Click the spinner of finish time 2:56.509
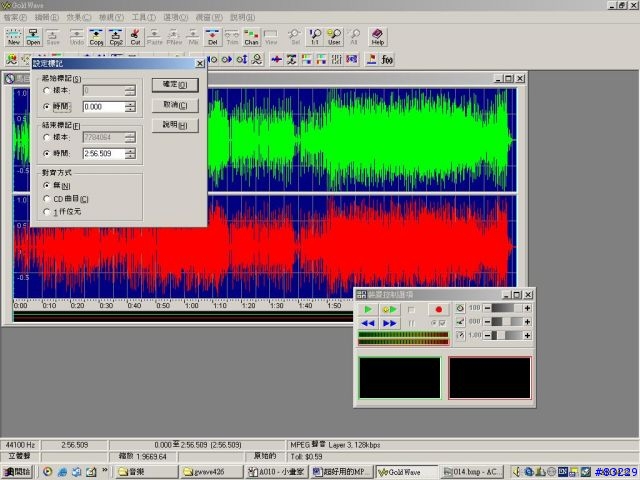This screenshot has height=480, width=640. coord(130,154)
